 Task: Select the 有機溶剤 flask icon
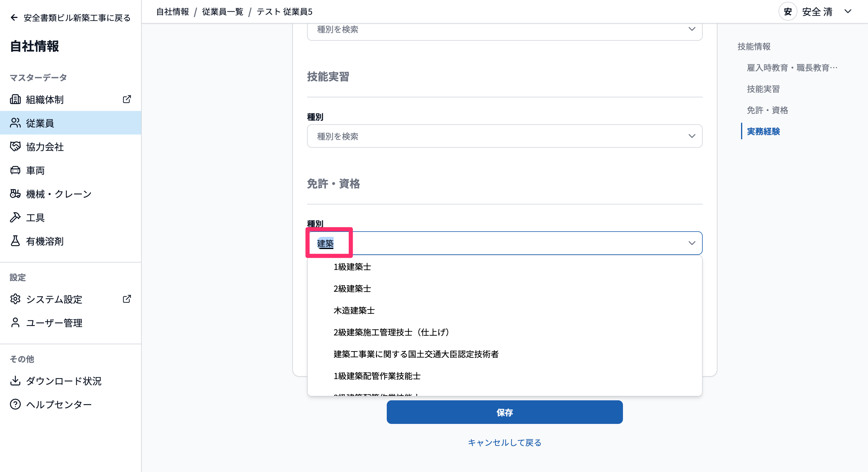[15, 241]
